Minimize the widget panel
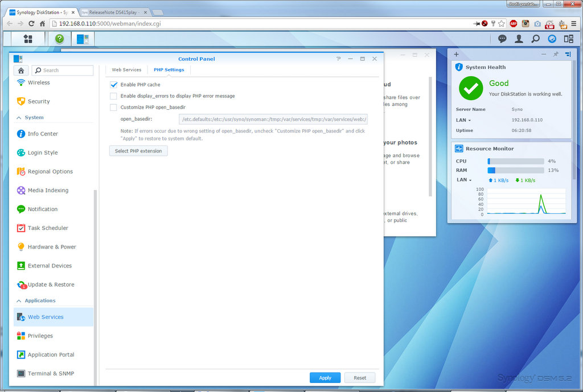The image size is (583, 392). [544, 54]
